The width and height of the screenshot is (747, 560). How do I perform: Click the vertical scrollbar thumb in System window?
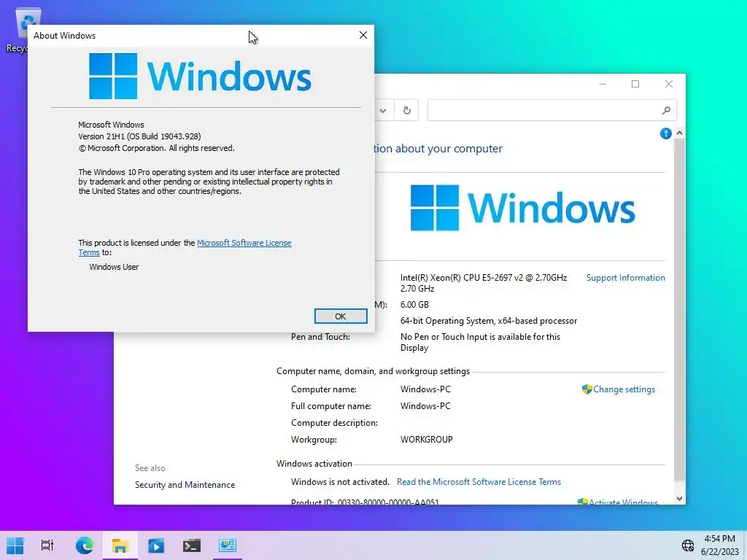679,309
